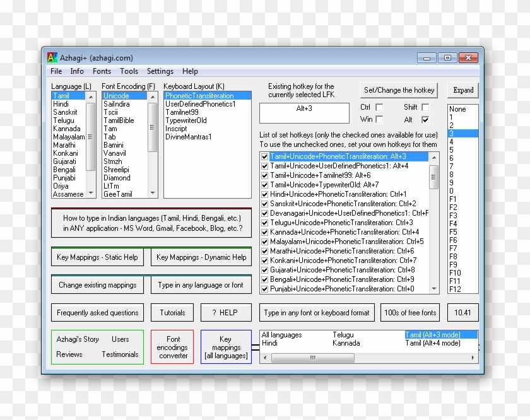Uncheck the Alt modifier checkbox
Screen dimensions: 530x420
(x=425, y=119)
